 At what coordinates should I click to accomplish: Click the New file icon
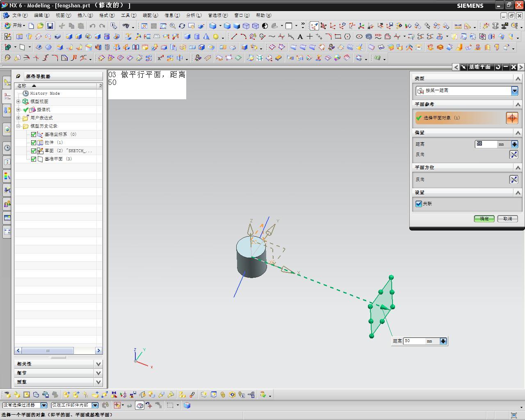pos(31,26)
